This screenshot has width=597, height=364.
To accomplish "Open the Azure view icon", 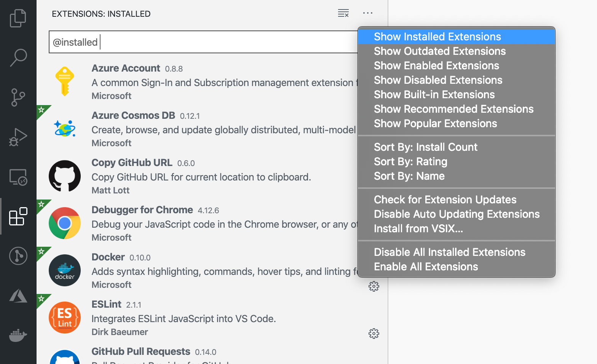I will pos(18,296).
